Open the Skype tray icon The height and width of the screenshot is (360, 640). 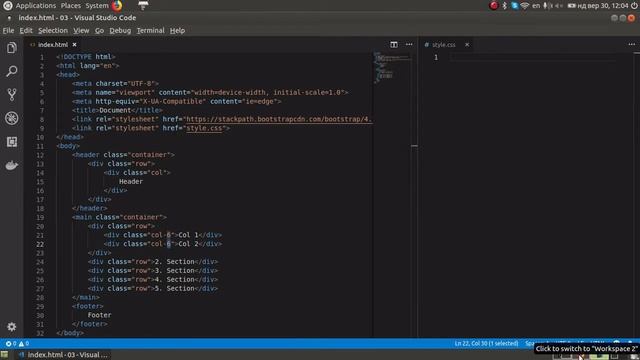tap(514, 5)
